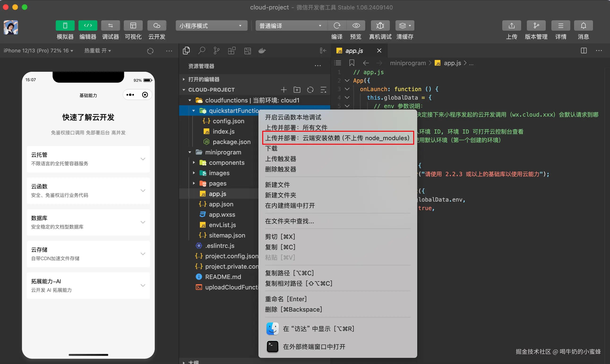Click the real device debug (真机调试) bug icon

tap(380, 25)
